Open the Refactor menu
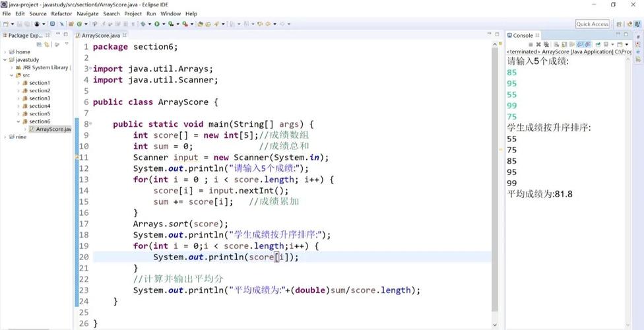The height and width of the screenshot is (330, 644). click(61, 13)
